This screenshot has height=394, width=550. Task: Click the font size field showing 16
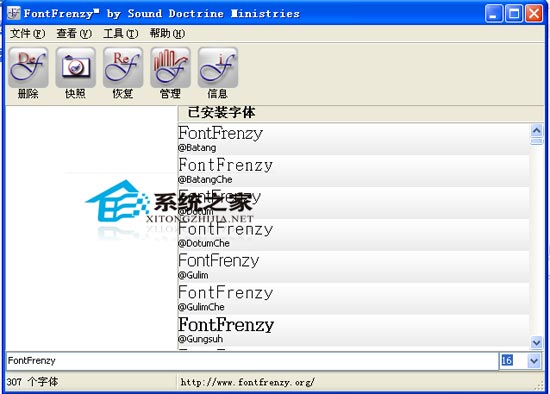tap(513, 361)
